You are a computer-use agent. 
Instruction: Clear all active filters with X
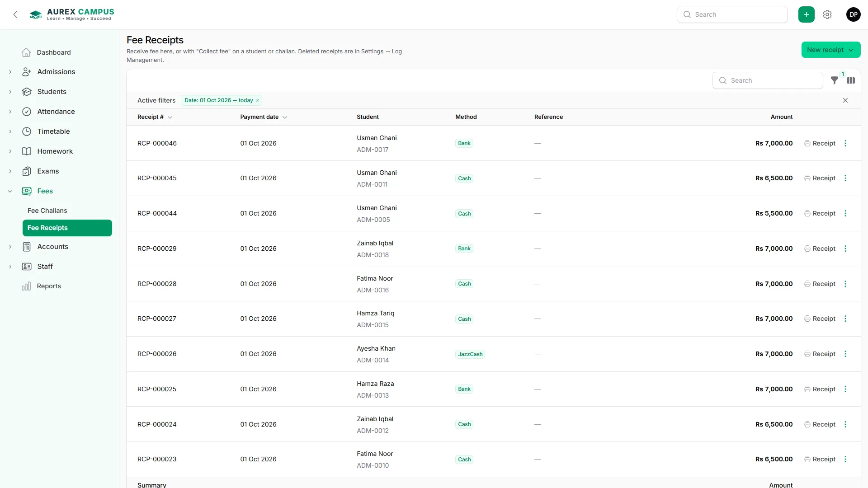[x=845, y=100]
